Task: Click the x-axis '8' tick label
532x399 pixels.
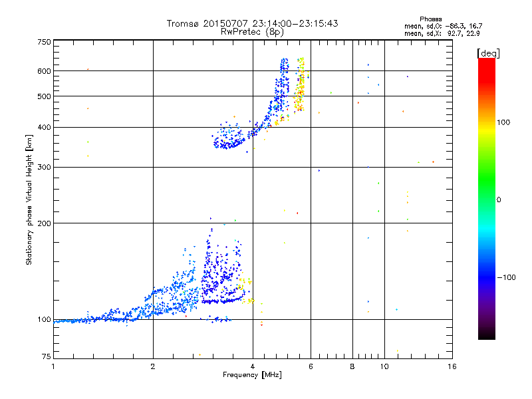Action: (352, 366)
